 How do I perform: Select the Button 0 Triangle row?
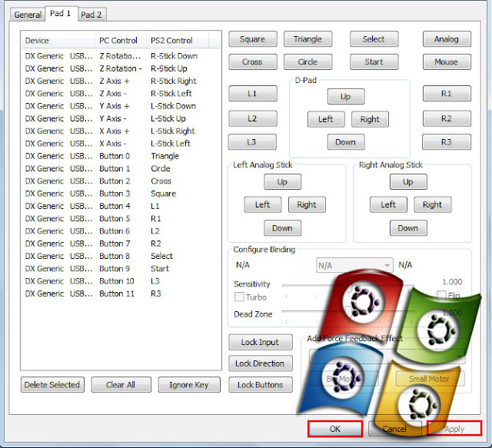pyautogui.click(x=121, y=156)
